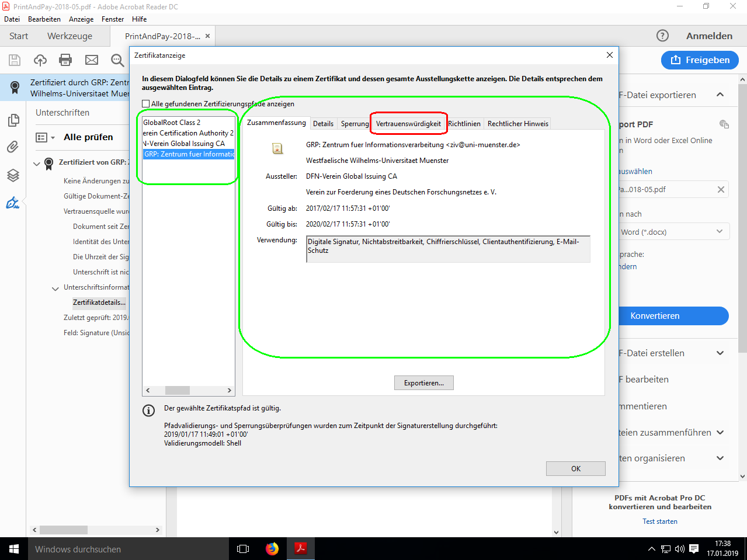Click the Exportieren... button
Screen dimensions: 747x560
pos(424,383)
